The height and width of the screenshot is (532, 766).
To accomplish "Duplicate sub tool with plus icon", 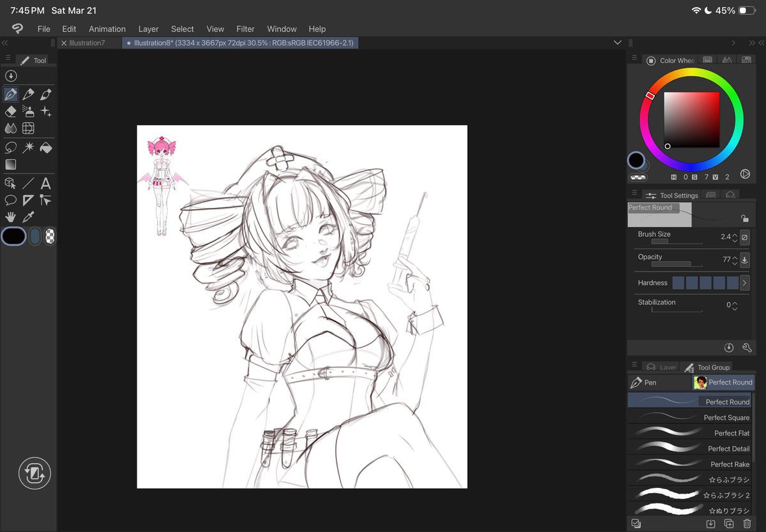I will (x=729, y=524).
